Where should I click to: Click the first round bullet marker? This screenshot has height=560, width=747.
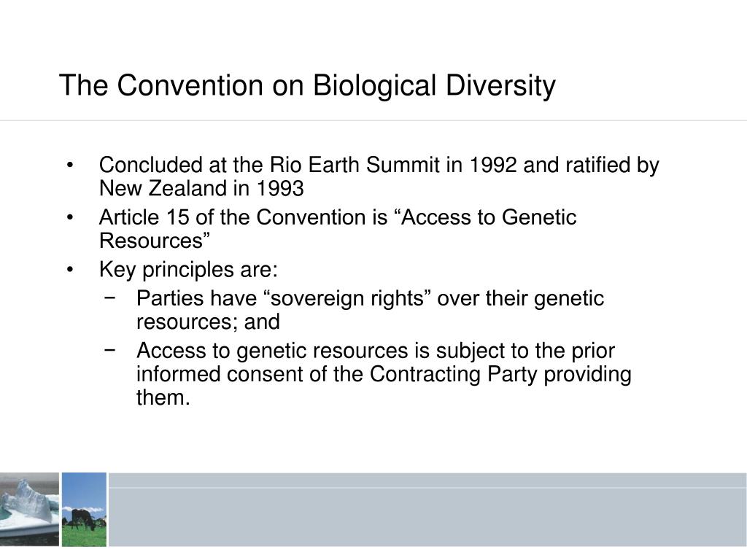click(70, 166)
